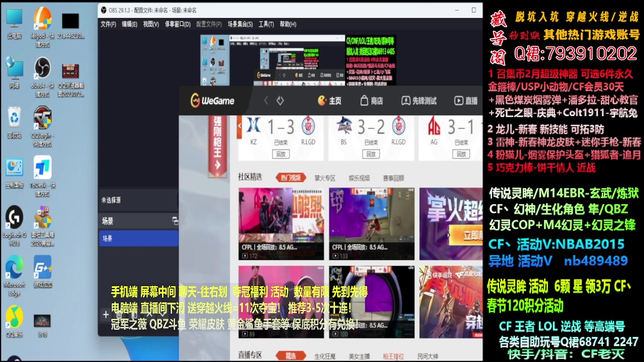
Task: Open the 工具(T) menu in OBS
Action: tap(266, 24)
